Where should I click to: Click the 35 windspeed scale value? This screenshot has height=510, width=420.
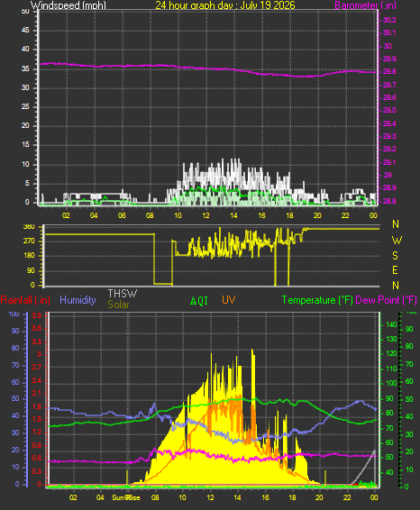(x=25, y=68)
